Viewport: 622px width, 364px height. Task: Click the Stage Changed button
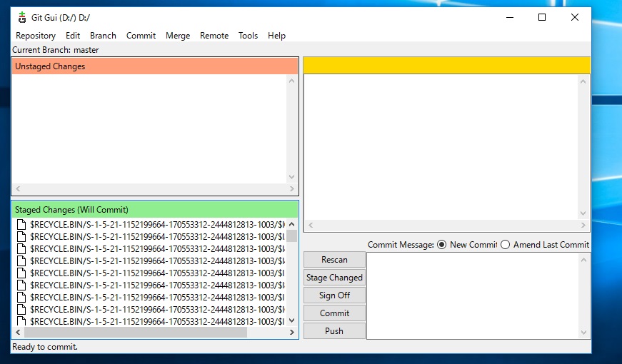point(334,278)
